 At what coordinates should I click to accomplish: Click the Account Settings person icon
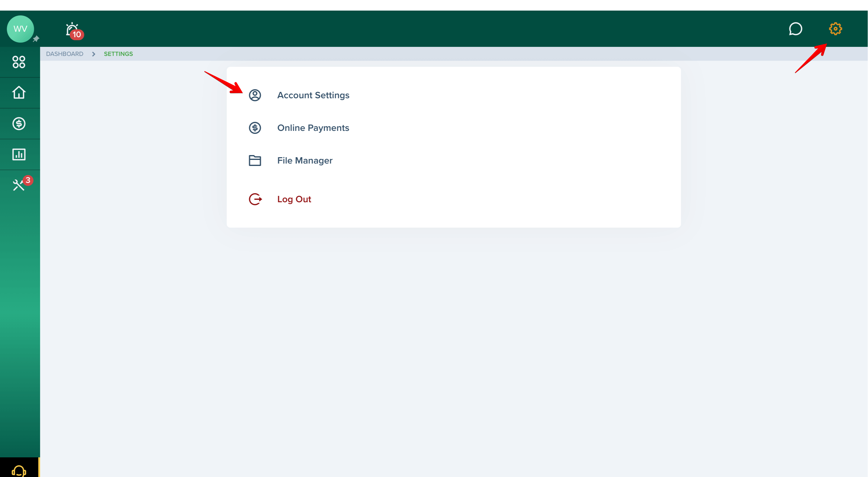tap(255, 95)
